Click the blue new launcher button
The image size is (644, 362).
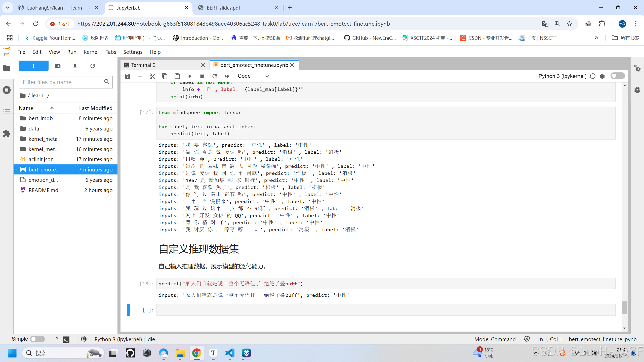(x=33, y=66)
